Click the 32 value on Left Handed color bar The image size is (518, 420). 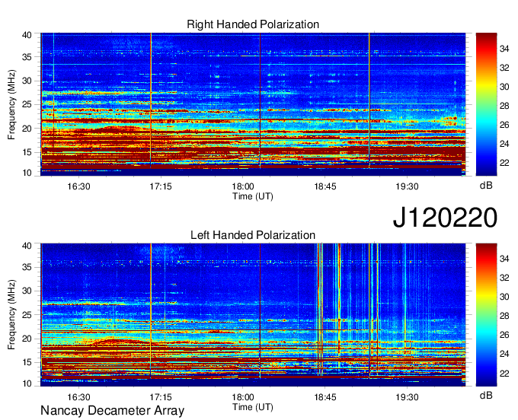(504, 278)
